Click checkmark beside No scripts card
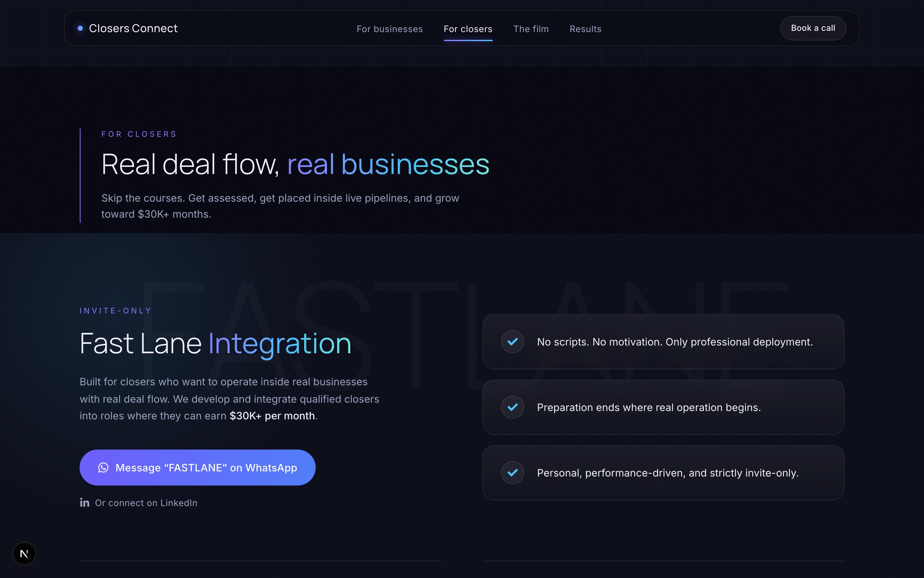Screen dimensions: 924x578 512,341
